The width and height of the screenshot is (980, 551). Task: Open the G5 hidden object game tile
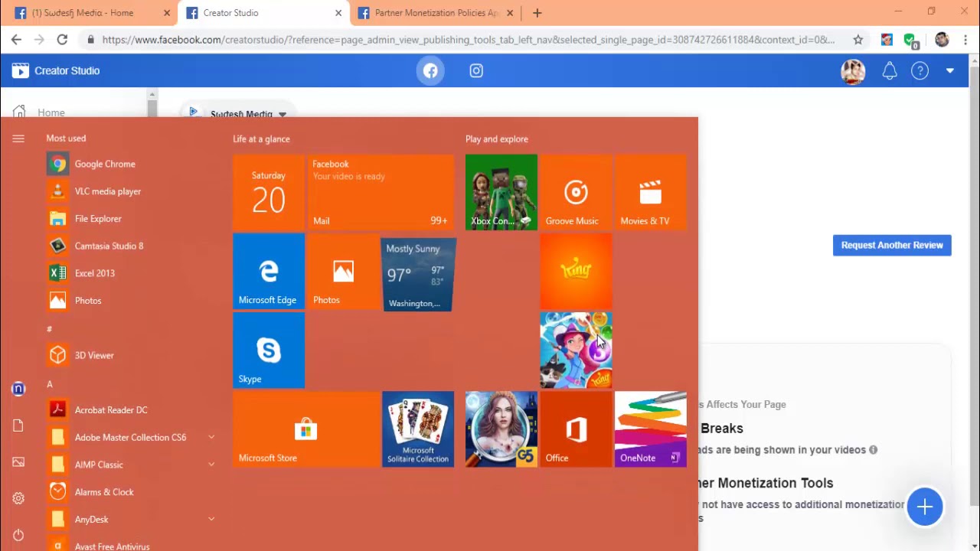click(x=501, y=429)
